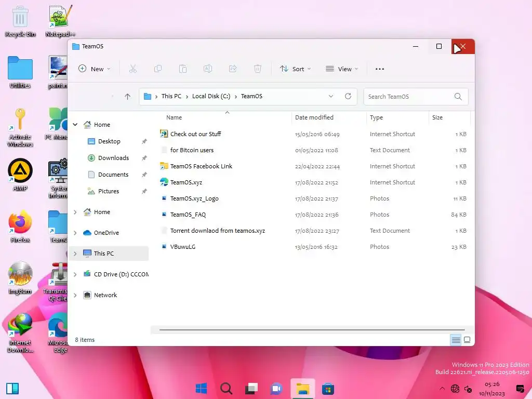Open the Sort dropdown menu

click(295, 69)
